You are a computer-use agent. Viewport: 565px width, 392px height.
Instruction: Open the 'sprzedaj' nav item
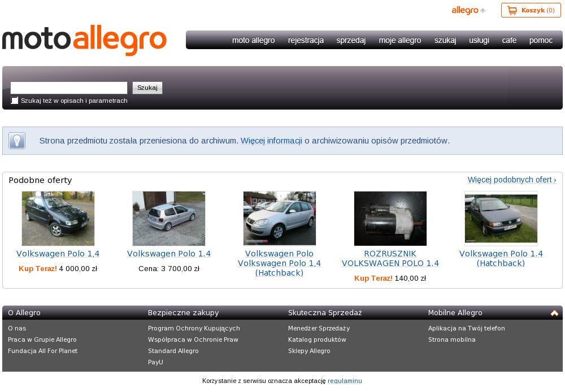point(351,40)
